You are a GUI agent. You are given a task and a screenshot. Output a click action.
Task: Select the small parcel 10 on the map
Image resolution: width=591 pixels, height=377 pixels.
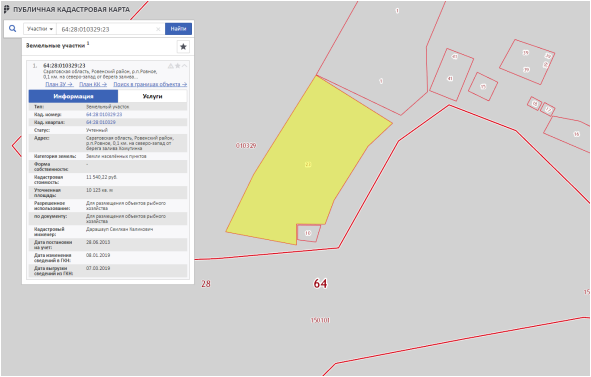308,233
